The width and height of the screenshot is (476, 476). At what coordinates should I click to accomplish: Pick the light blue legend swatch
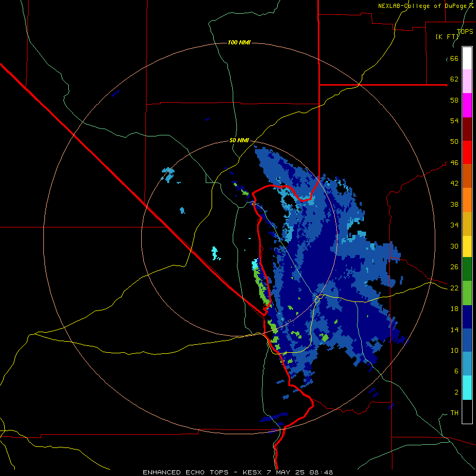point(467,364)
